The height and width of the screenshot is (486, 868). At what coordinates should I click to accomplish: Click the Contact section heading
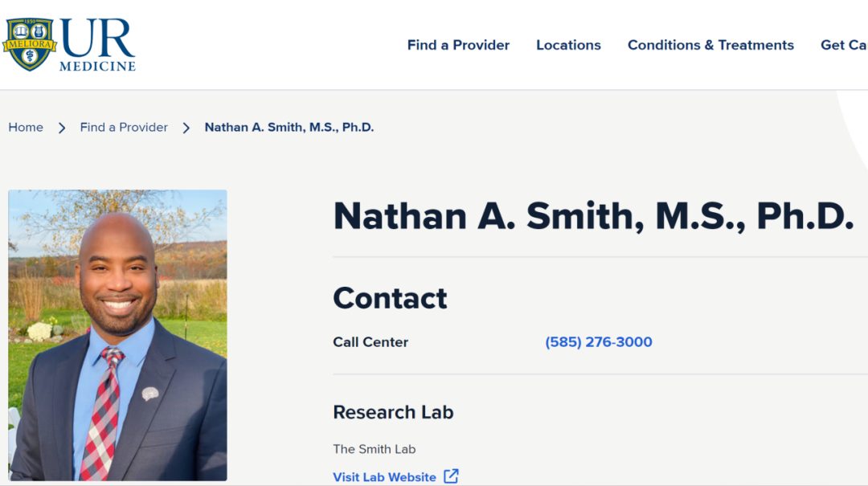pos(390,298)
